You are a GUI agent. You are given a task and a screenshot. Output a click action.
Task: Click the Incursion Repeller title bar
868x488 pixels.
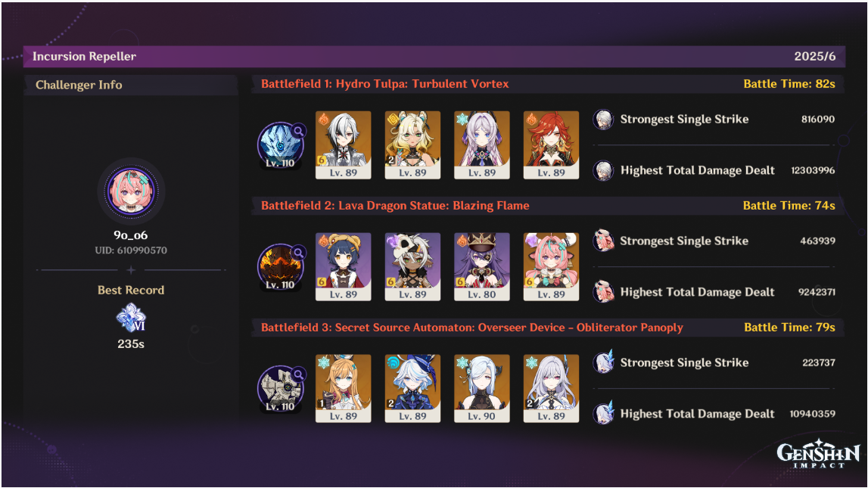434,57
